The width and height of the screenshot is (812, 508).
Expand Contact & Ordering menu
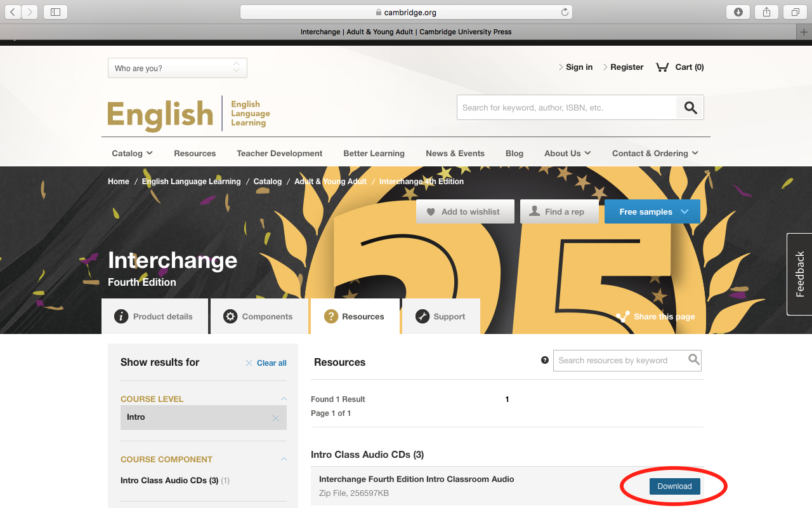coord(655,154)
